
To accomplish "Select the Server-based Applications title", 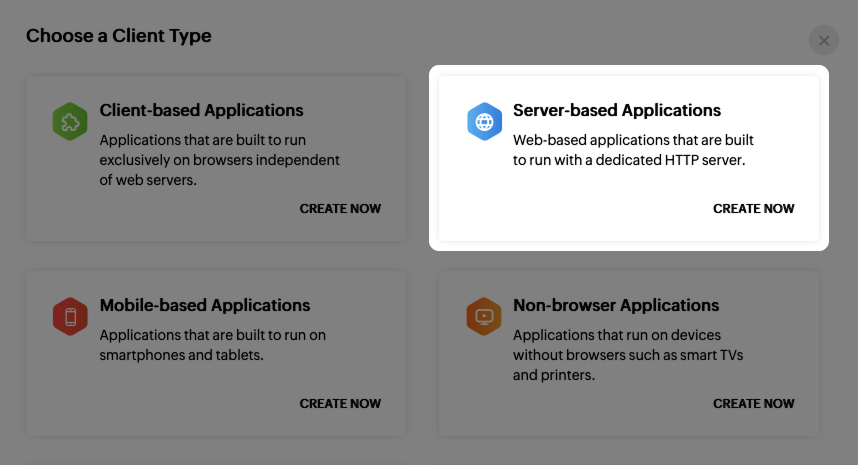I will [616, 110].
